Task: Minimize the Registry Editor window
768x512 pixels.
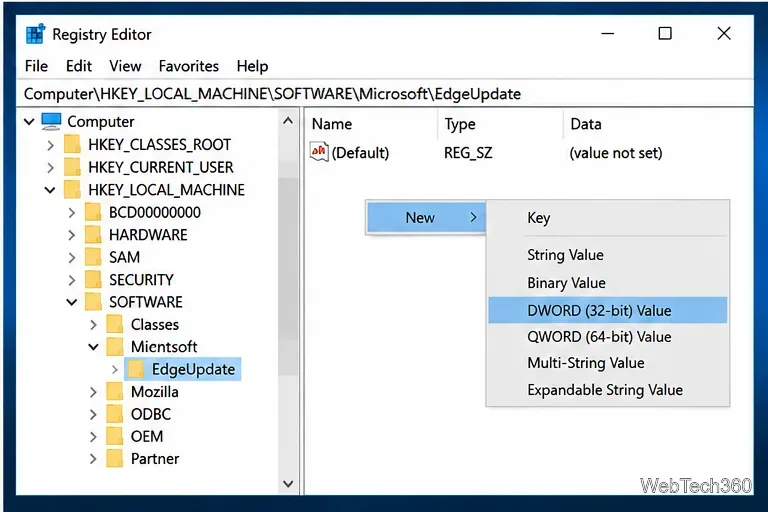Action: click(607, 33)
